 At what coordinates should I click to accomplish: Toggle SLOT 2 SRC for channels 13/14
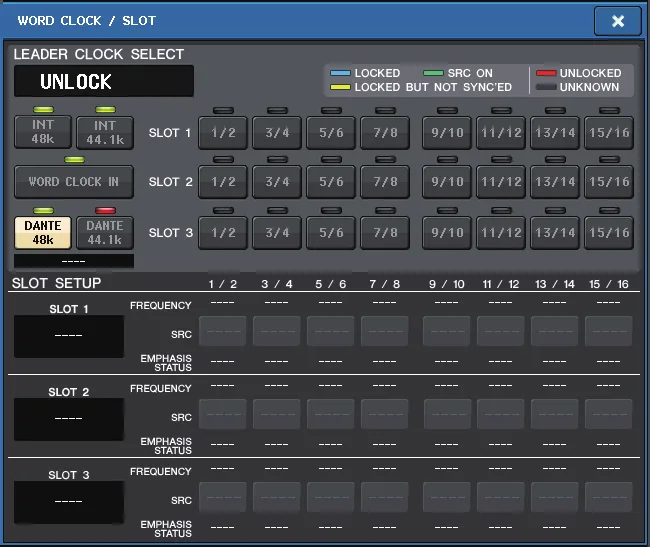pyautogui.click(x=554, y=414)
